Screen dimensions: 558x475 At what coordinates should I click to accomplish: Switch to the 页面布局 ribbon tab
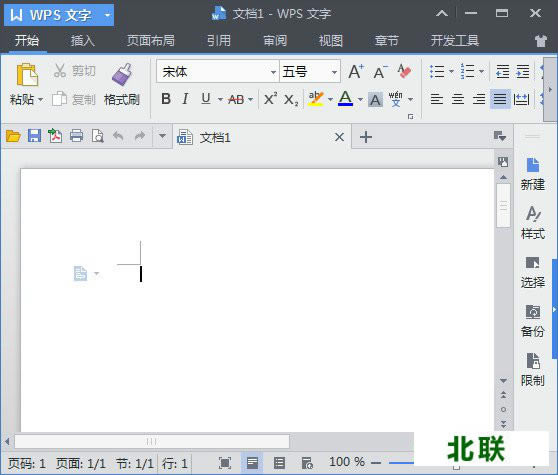point(151,41)
